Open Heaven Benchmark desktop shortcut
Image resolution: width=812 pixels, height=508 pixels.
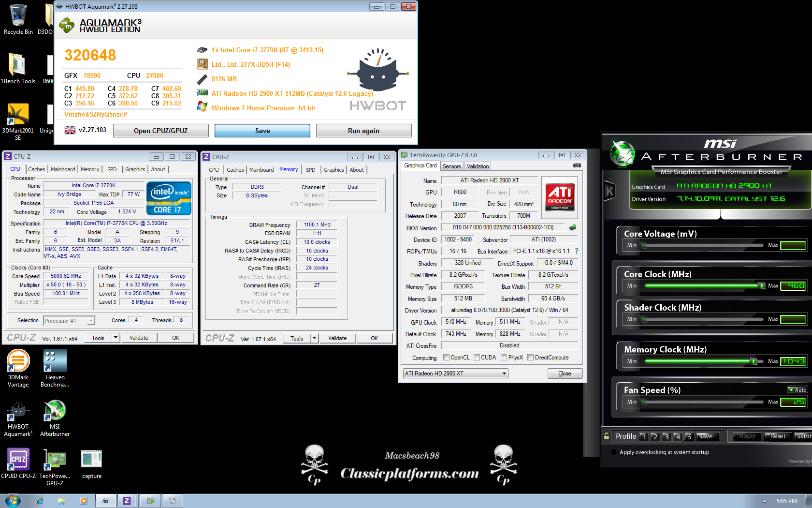coord(55,369)
